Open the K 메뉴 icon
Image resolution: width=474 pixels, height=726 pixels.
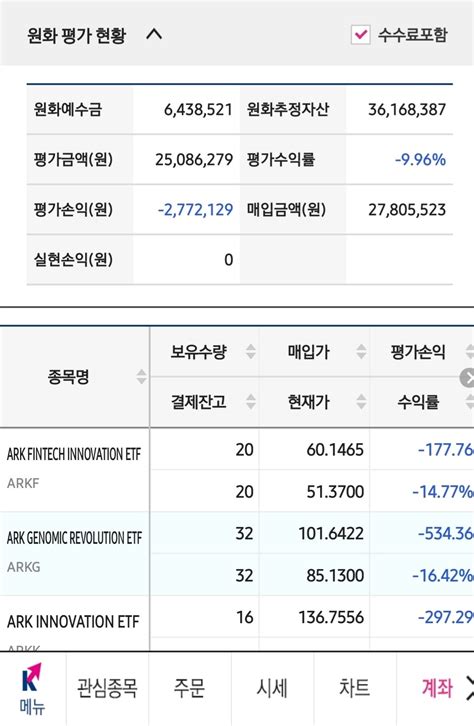(32, 688)
